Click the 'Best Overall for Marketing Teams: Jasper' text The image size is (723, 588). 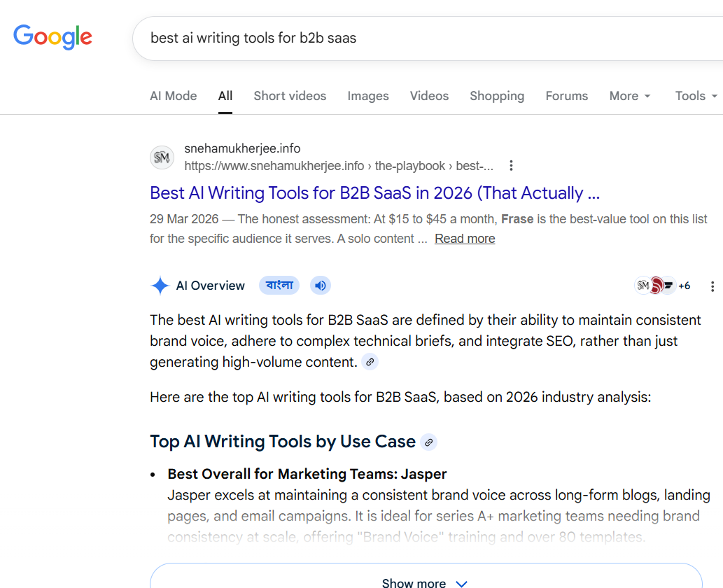point(307,474)
